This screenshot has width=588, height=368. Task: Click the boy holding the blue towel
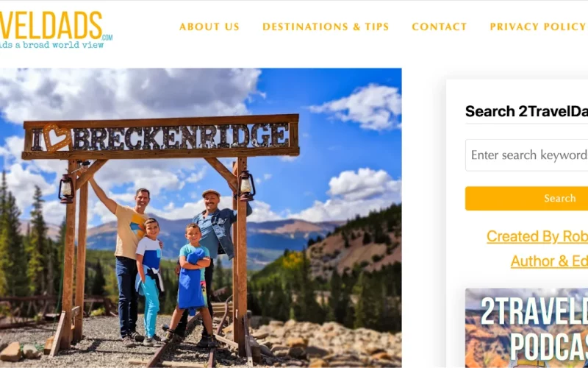(191, 282)
